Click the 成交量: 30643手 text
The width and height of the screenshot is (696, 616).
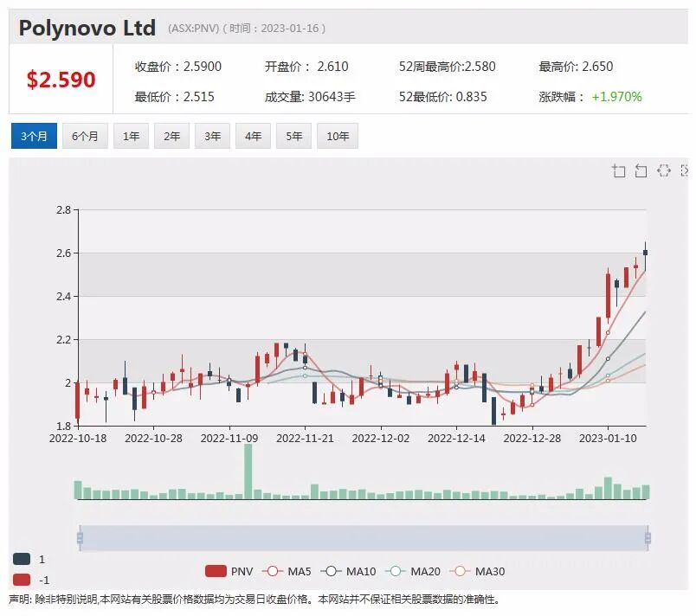(310, 97)
